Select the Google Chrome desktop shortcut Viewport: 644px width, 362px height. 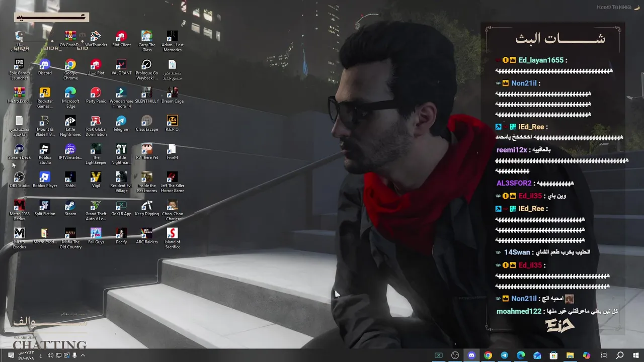click(70, 69)
